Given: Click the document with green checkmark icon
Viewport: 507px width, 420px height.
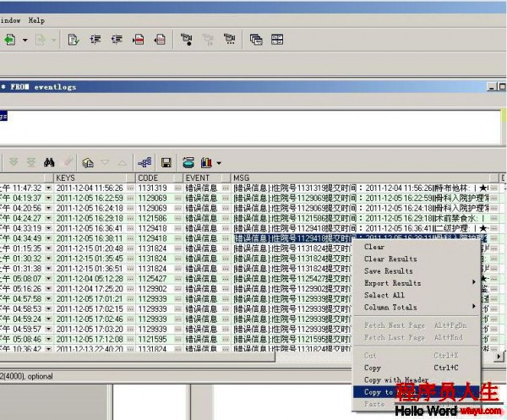Looking at the screenshot, I should click(x=74, y=40).
